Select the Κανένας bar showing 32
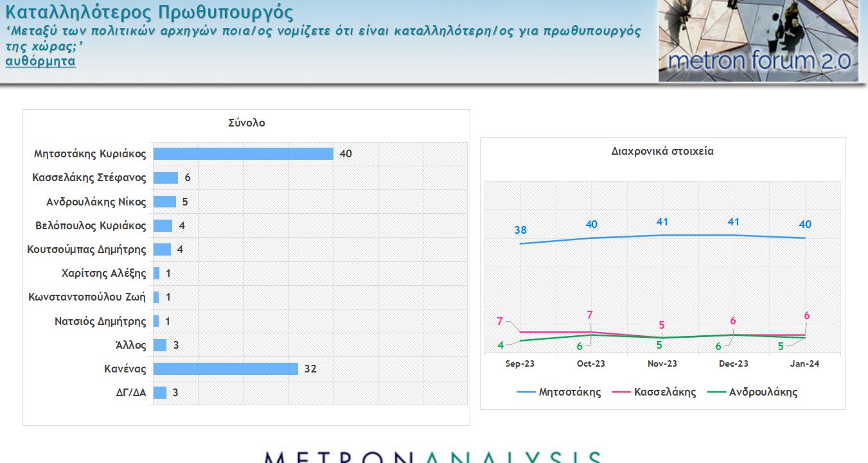 pos(226,369)
